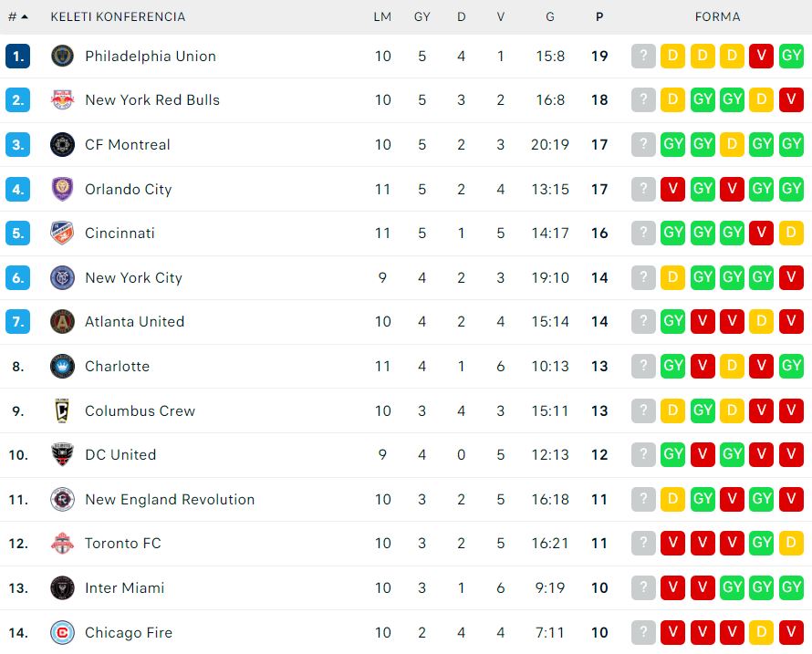
Task: Sort by the GY wins column header
Action: click(422, 17)
